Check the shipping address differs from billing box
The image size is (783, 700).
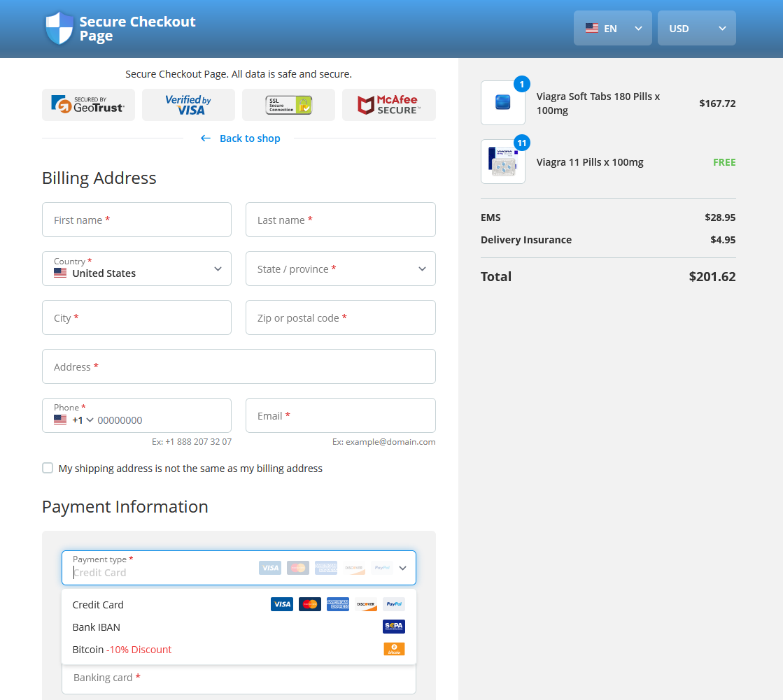[48, 468]
